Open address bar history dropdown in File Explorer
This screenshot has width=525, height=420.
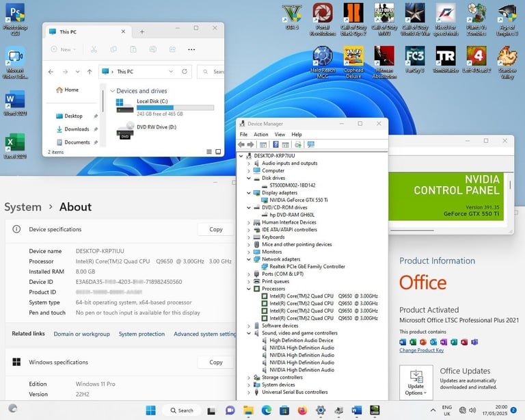tap(171, 71)
